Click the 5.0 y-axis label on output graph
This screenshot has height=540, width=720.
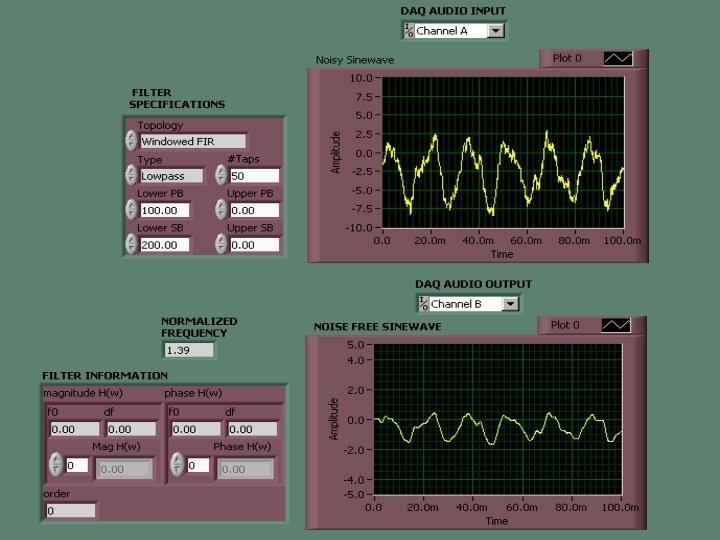356,345
